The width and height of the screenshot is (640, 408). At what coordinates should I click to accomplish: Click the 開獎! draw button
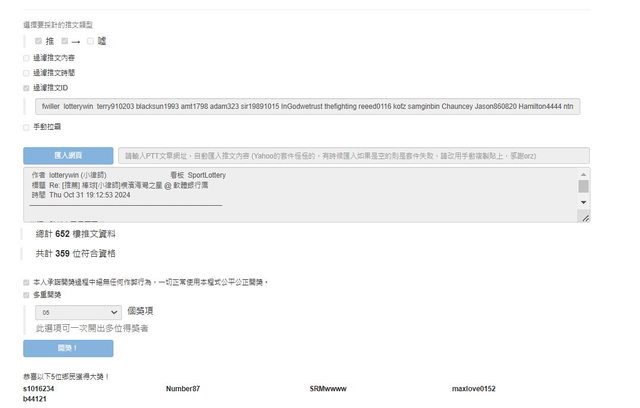(68, 348)
